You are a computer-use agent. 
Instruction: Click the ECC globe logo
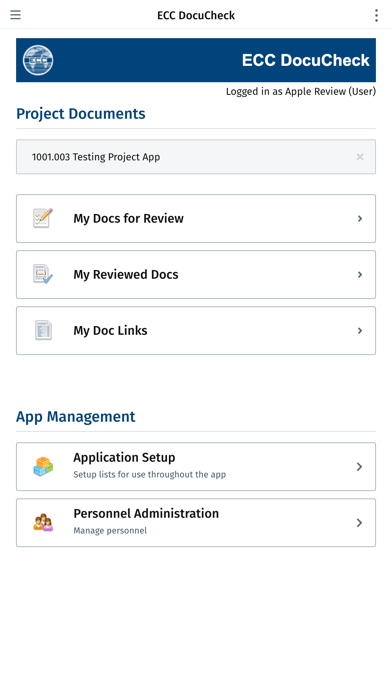(38, 60)
